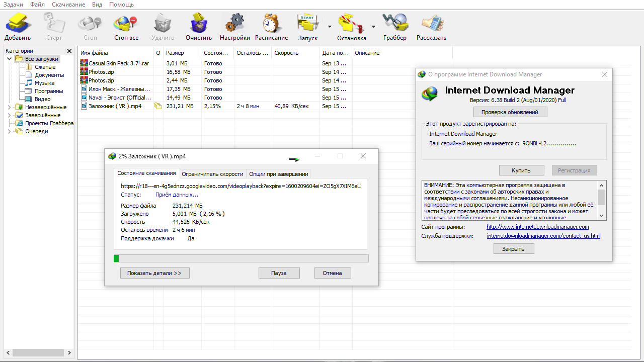Click left arrow of categories horizontal scrollbar

(x=8, y=353)
